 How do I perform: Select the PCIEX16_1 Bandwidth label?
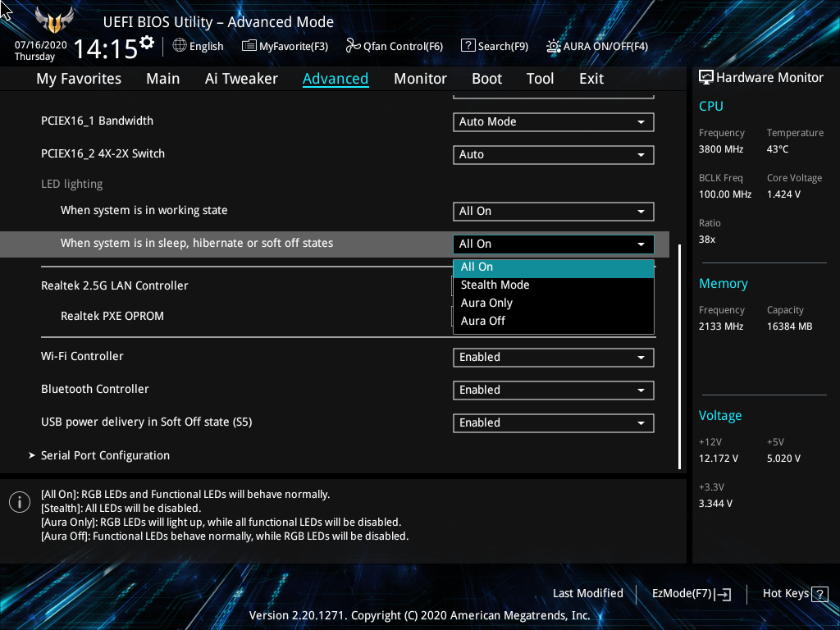pos(97,121)
